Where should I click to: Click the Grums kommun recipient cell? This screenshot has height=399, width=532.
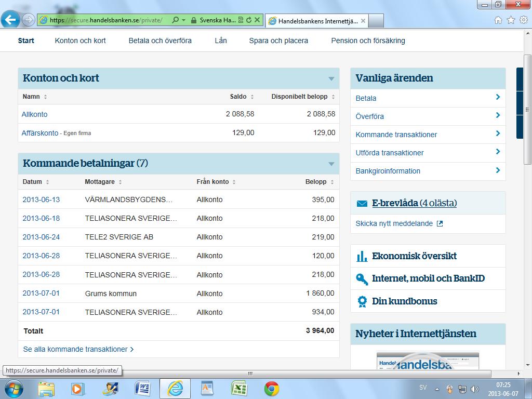click(x=111, y=294)
